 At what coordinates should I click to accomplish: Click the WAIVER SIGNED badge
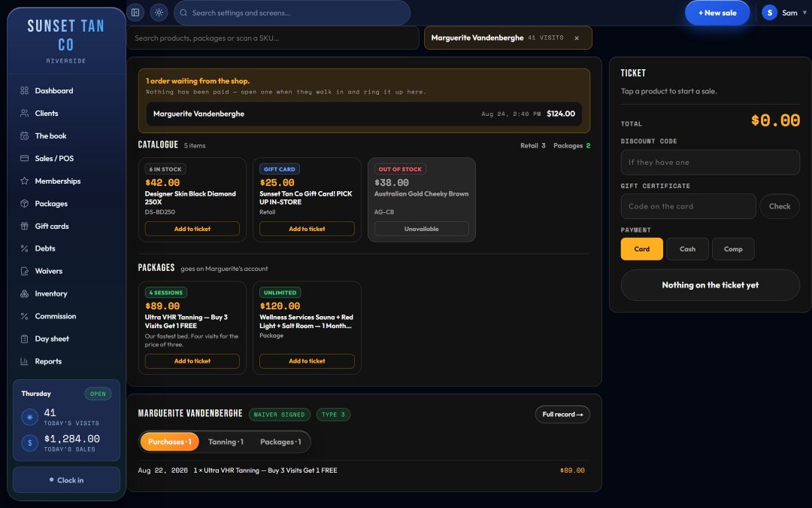point(280,415)
